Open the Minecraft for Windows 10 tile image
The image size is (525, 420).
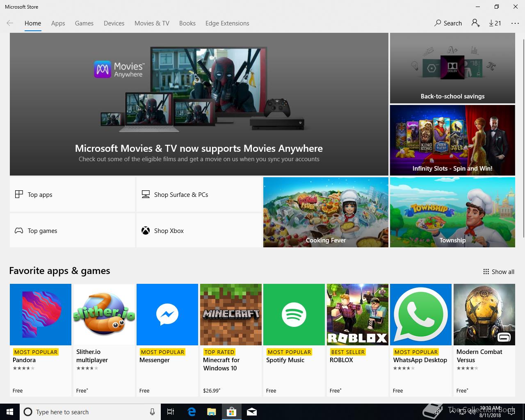(x=231, y=315)
